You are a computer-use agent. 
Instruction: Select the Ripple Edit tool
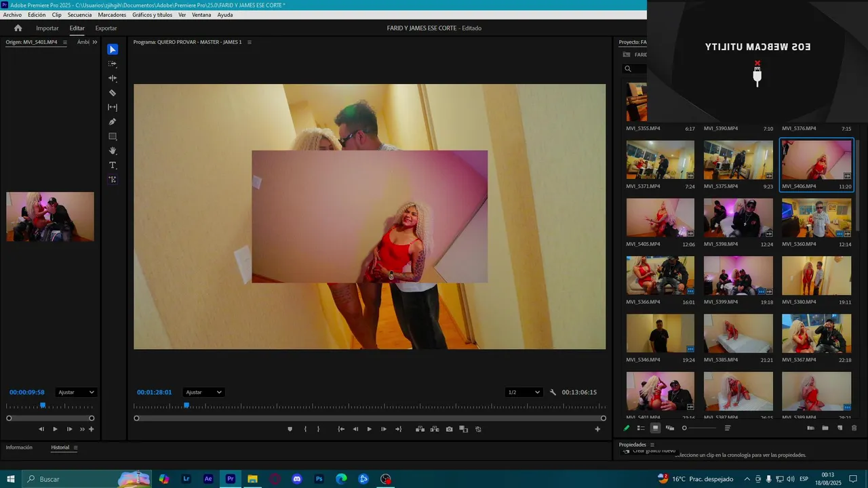tap(113, 78)
